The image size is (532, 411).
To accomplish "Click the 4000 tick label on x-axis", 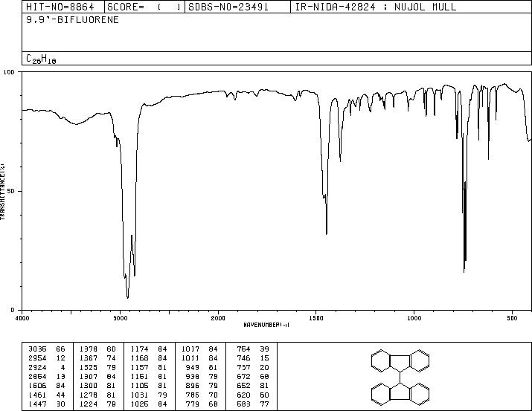I will point(22,318).
